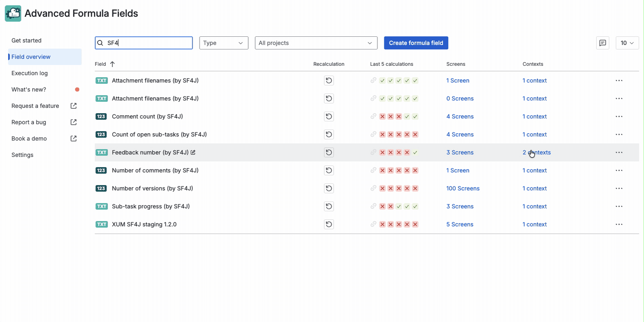
Task: Open edit icon beside Feedback number field
Action: pyautogui.click(x=193, y=152)
